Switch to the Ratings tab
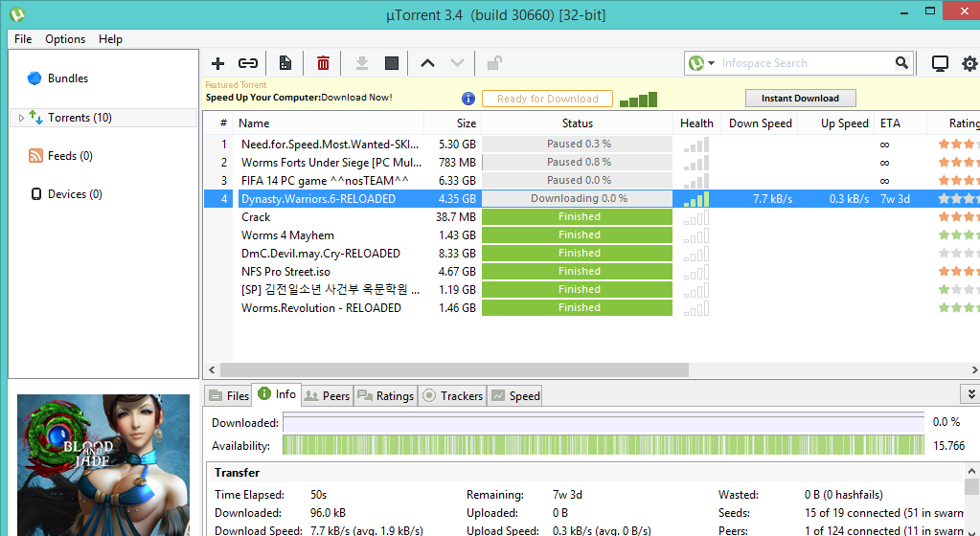 tap(385, 395)
